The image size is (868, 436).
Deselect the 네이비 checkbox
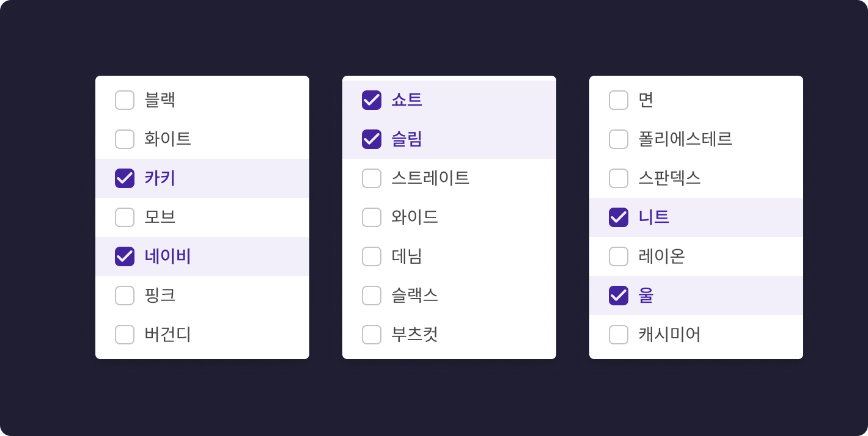(x=125, y=256)
